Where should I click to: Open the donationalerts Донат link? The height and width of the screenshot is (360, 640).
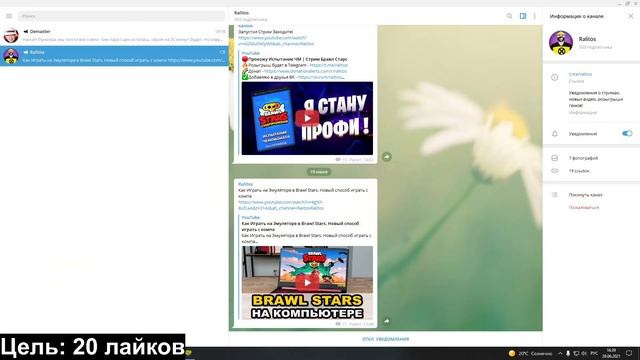pyautogui.click(x=305, y=71)
